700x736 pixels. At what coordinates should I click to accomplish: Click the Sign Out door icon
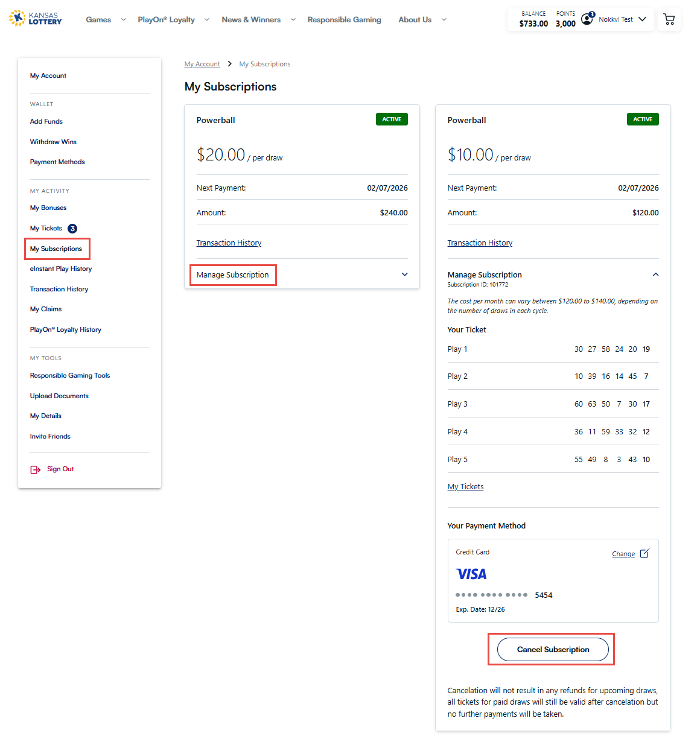tap(36, 469)
